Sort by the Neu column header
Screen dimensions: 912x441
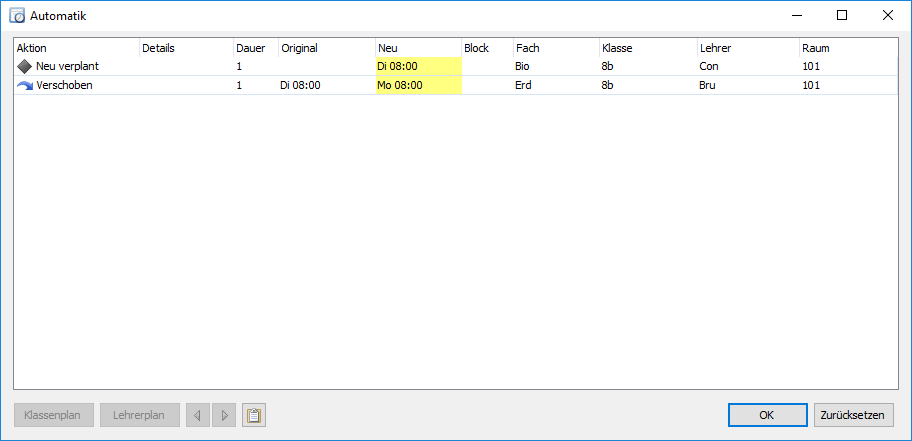click(x=419, y=48)
